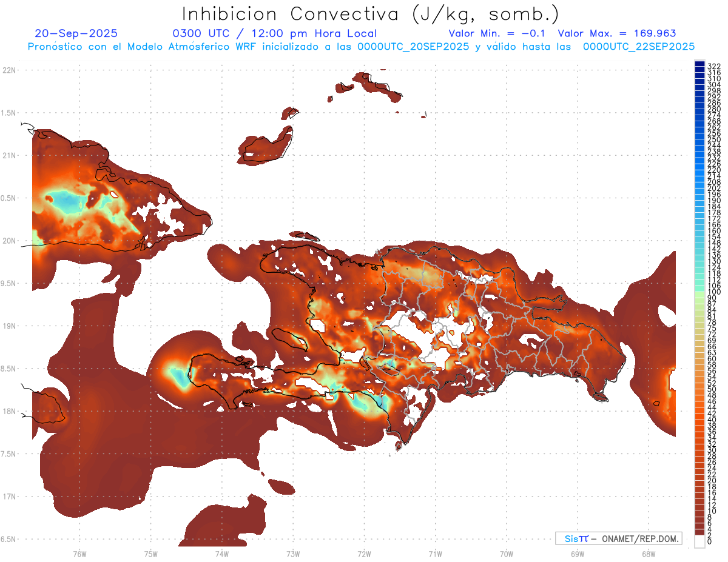Click the time '0300 UTC / 12:00 pm Hora Local'
The image size is (728, 562).
click(275, 33)
